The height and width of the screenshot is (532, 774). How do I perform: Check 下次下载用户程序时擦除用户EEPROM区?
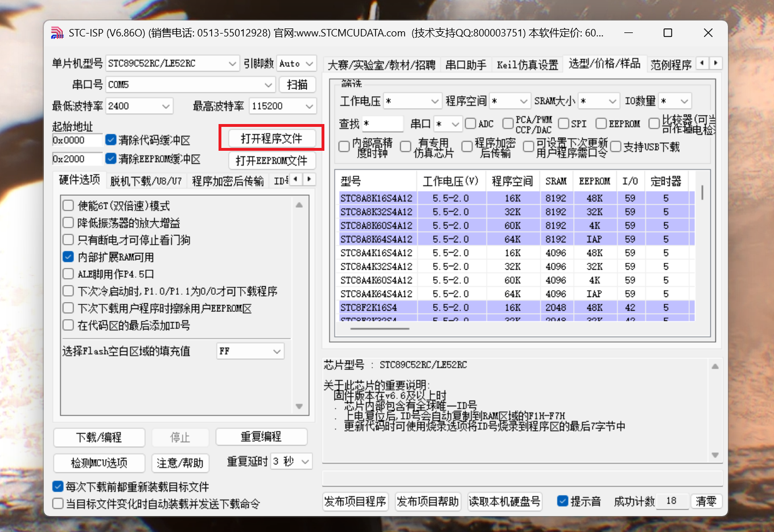68,308
